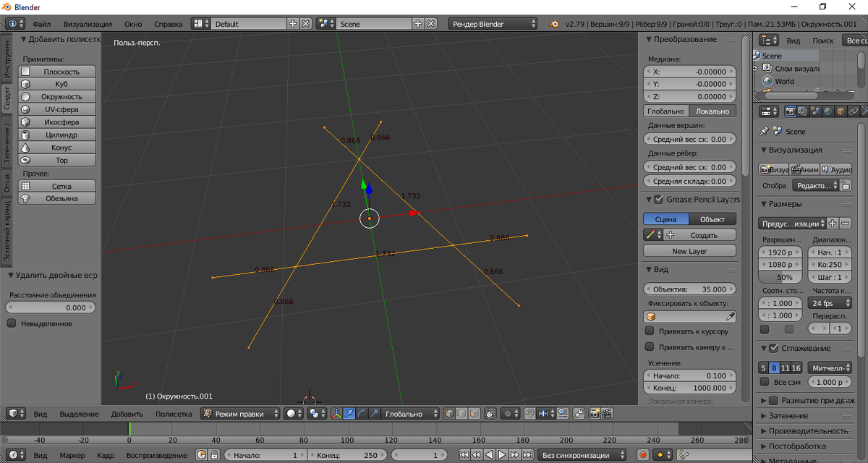The height and width of the screenshot is (463, 868).
Task: Add an Icosphere primitive (Икосфера)
Action: click(x=57, y=122)
